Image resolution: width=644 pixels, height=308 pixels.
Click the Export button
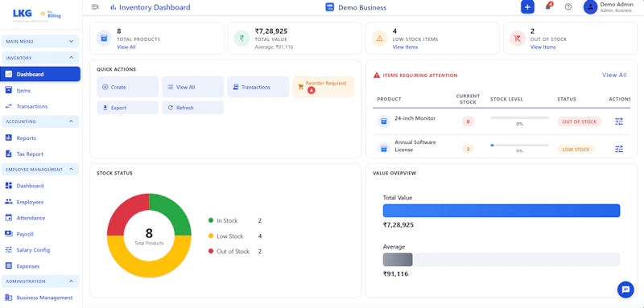point(127,108)
